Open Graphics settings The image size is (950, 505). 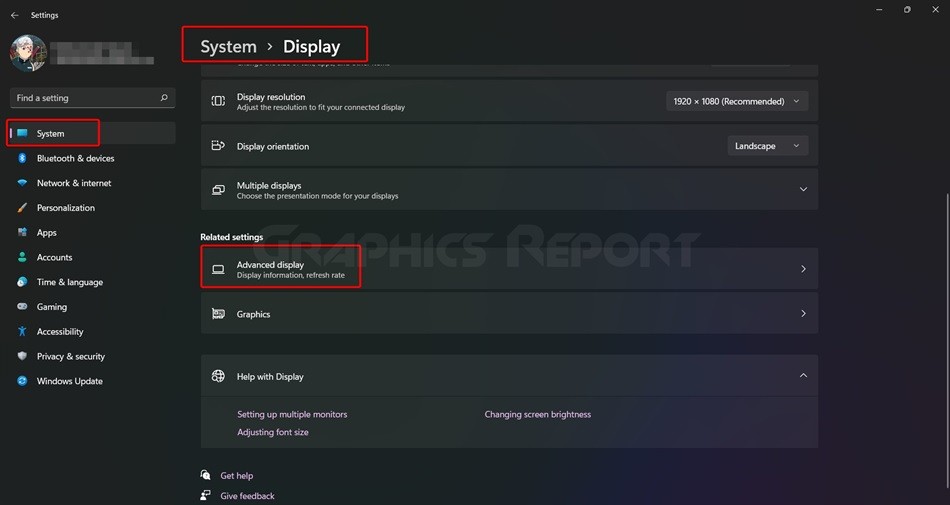510,314
